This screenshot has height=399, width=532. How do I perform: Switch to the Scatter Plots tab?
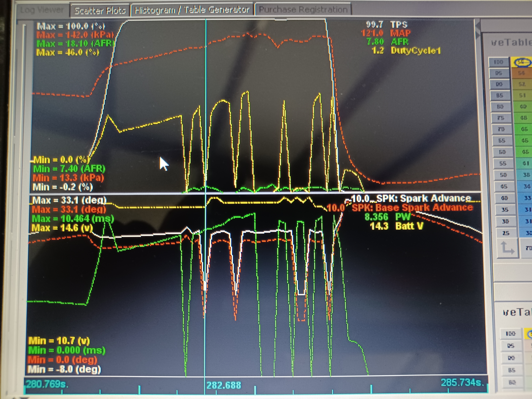(x=100, y=11)
